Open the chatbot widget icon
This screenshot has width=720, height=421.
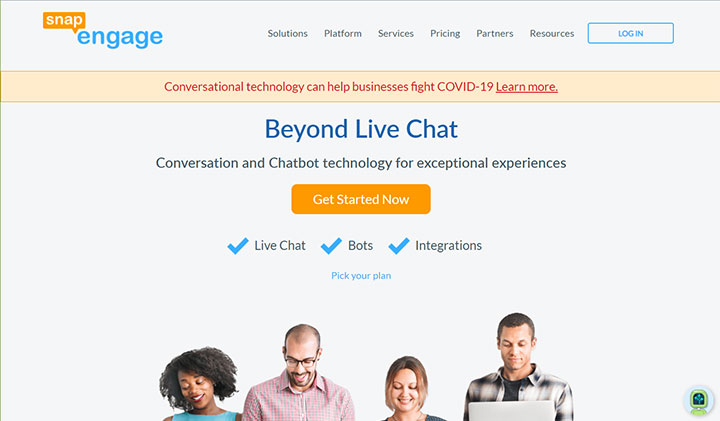click(x=698, y=400)
